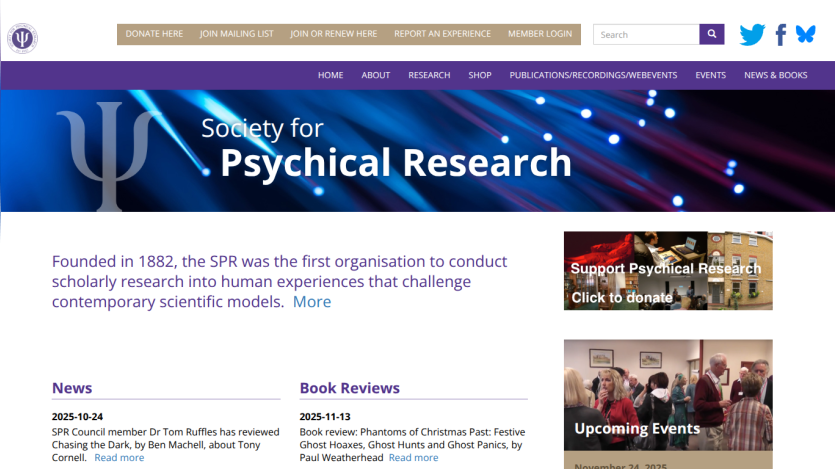Click the News section heading
The image size is (835, 469).
point(72,388)
